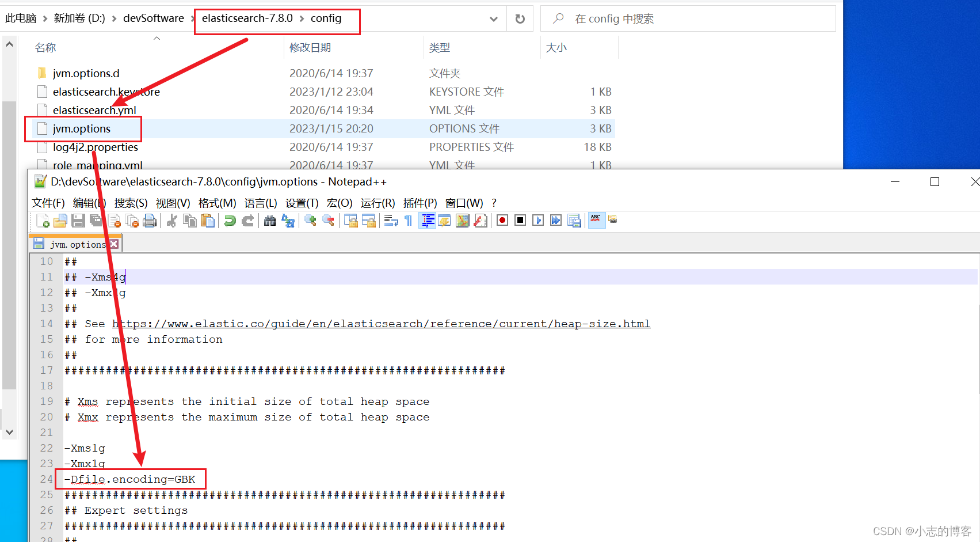
Task: Click the Print icon in Notepad++
Action: tap(150, 221)
